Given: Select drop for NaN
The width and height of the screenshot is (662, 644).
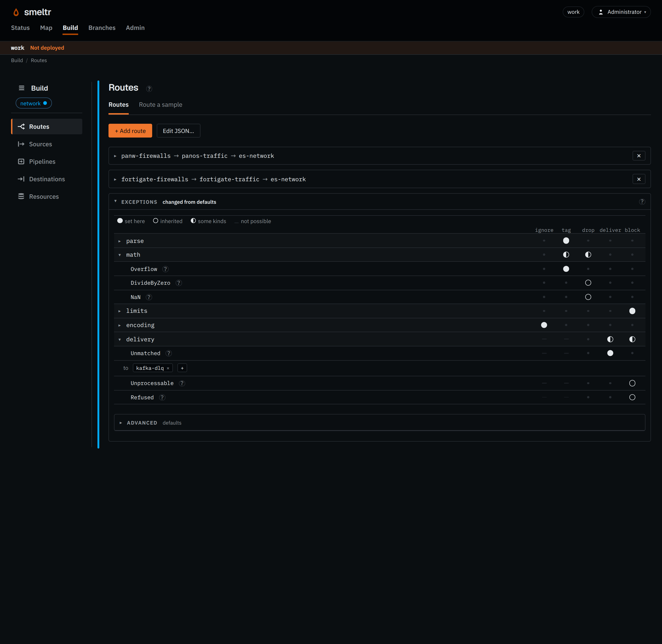Looking at the screenshot, I should tap(588, 297).
